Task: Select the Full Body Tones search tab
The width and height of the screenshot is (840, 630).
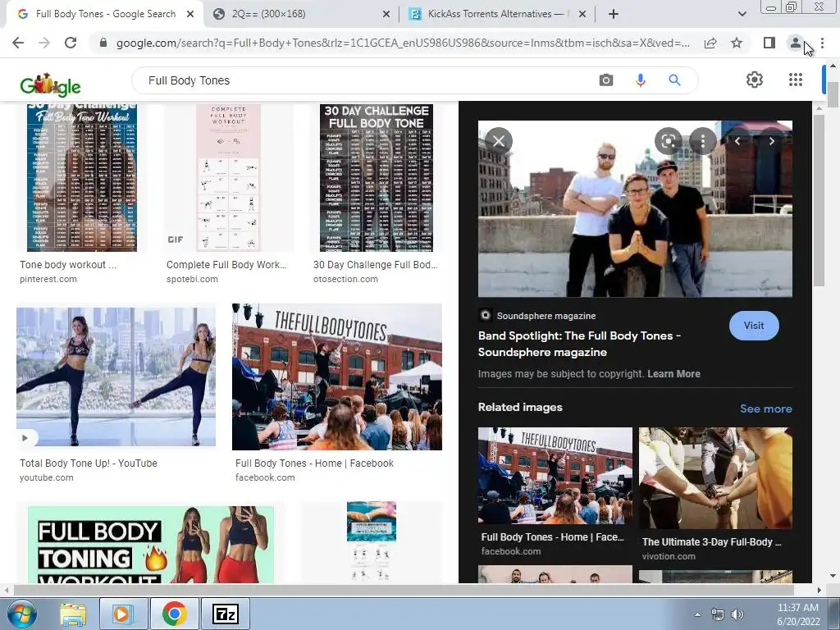Action: coord(106,14)
